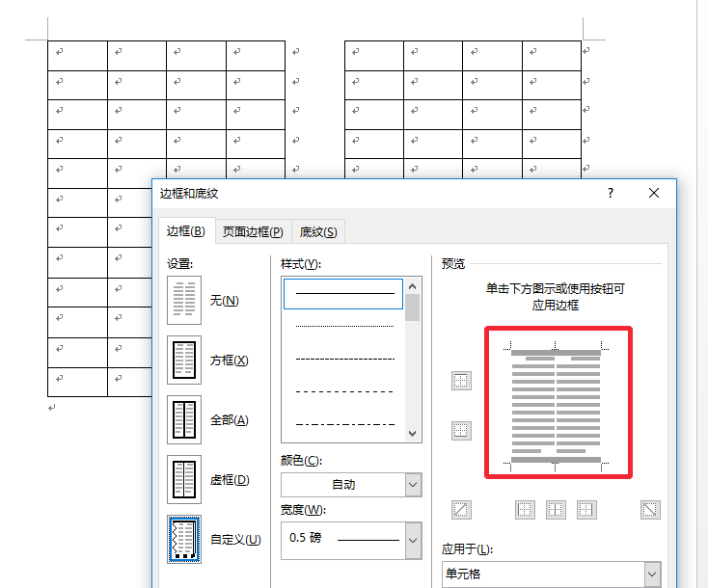Viewport: 708px width, 588px height.
Task: Open dialog help with the question mark
Action: pos(610,193)
